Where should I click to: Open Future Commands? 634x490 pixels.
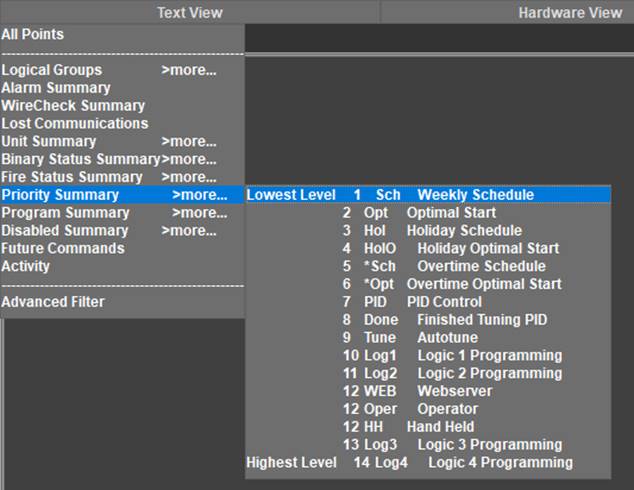click(x=63, y=249)
